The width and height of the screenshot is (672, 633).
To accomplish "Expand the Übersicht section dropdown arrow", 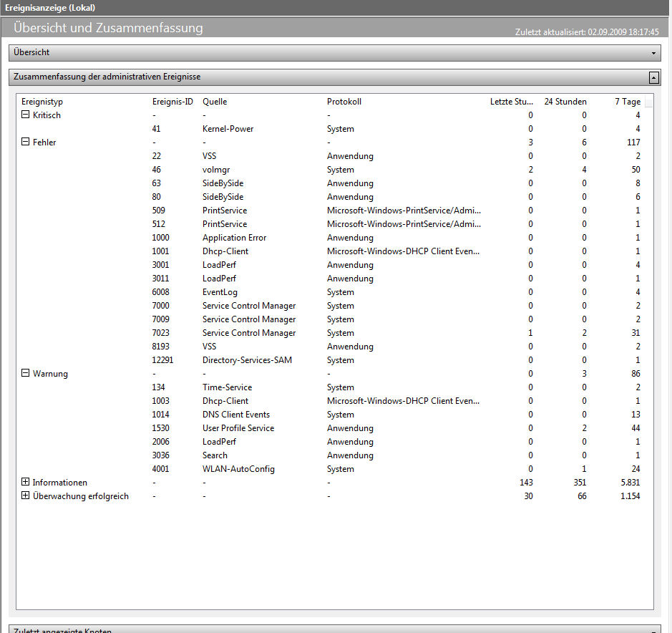I will tap(653, 53).
